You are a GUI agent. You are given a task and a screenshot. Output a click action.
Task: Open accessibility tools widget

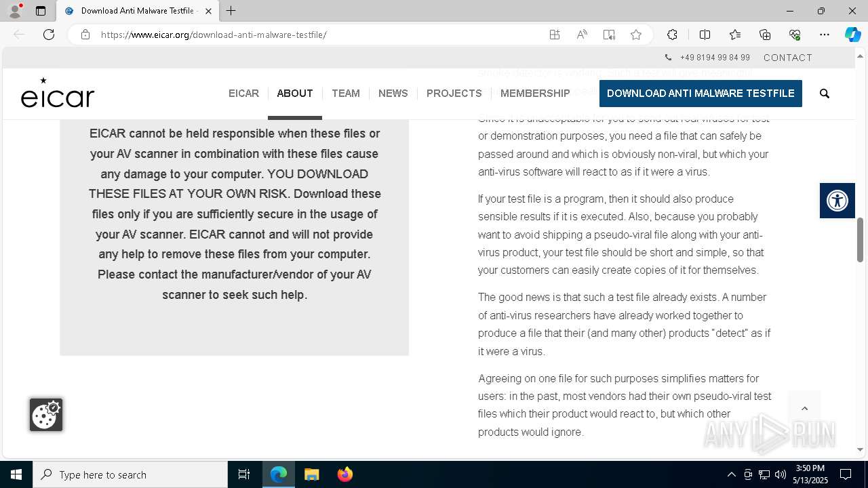(x=837, y=201)
